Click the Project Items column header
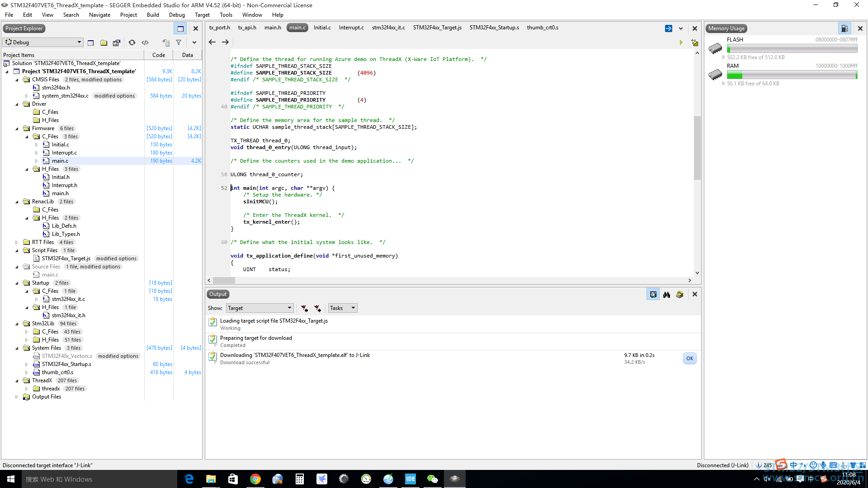 (x=73, y=55)
